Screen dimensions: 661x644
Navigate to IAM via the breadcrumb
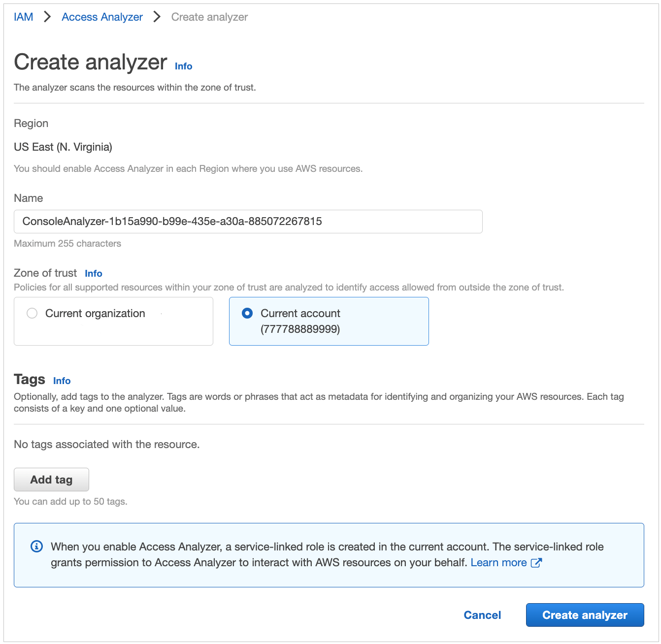[23, 16]
